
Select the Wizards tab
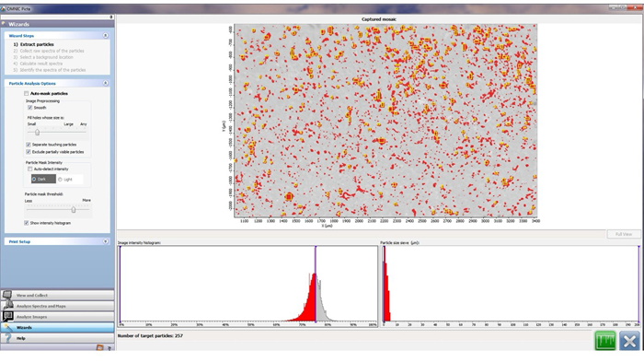click(57, 327)
